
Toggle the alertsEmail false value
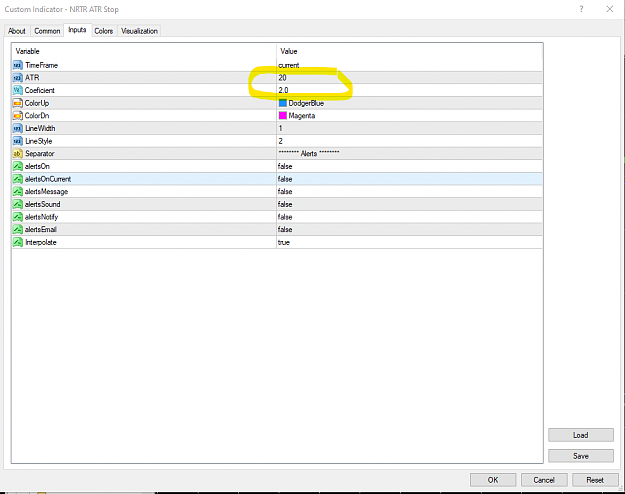tap(285, 230)
